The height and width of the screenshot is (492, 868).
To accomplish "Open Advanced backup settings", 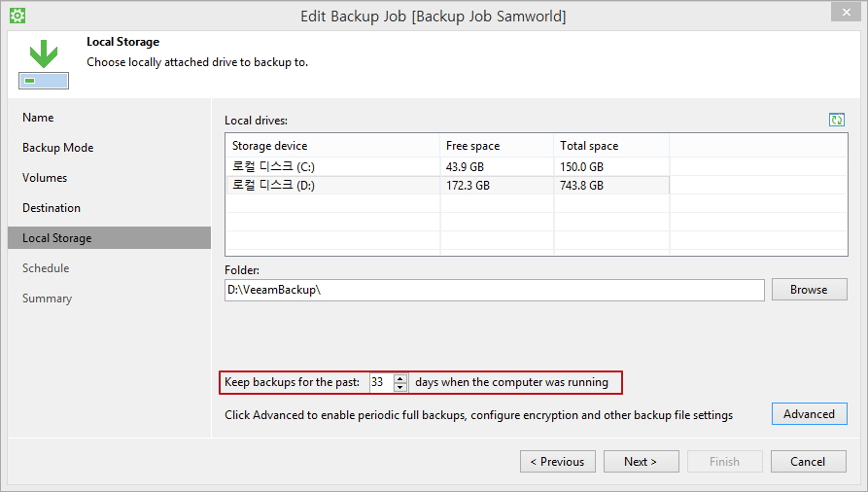I will coord(810,414).
